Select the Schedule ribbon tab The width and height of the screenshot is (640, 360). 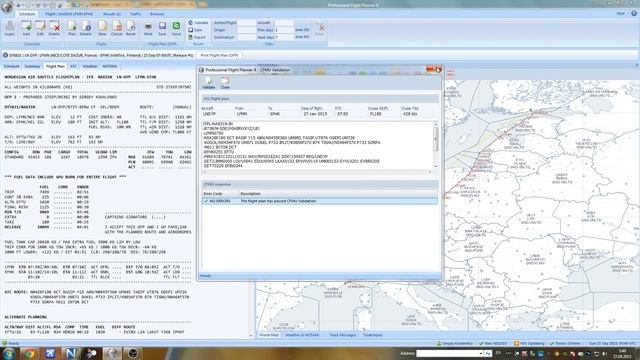(x=27, y=14)
